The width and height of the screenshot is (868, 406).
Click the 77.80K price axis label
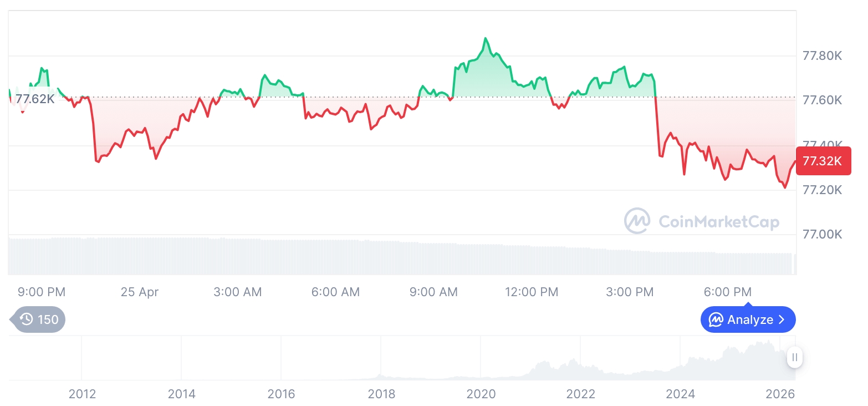pyautogui.click(x=823, y=56)
